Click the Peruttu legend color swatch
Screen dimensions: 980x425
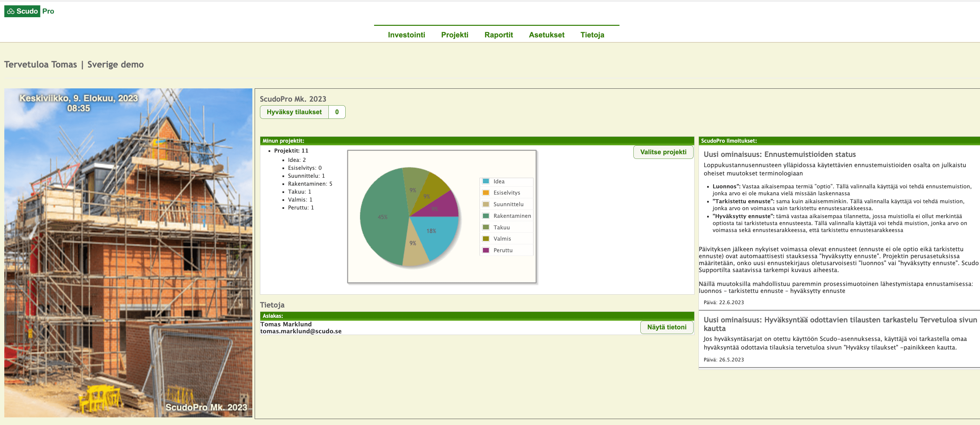coord(486,250)
